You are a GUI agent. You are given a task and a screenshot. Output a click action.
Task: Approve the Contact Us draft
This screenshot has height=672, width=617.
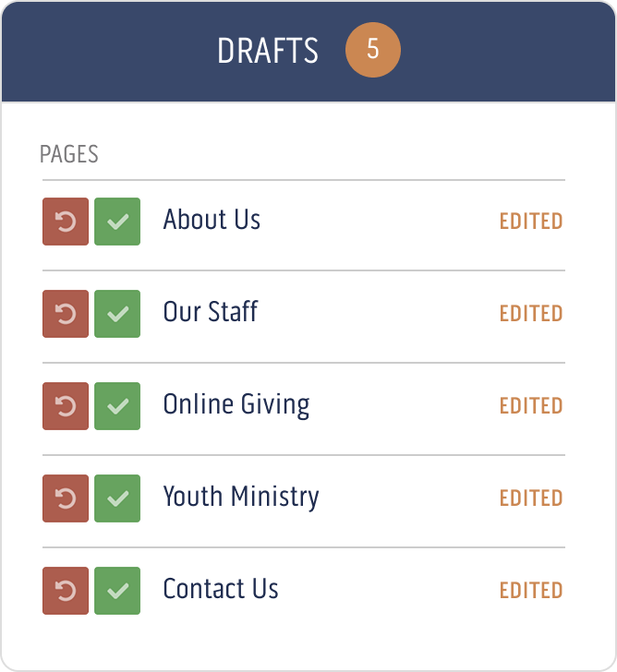click(117, 591)
